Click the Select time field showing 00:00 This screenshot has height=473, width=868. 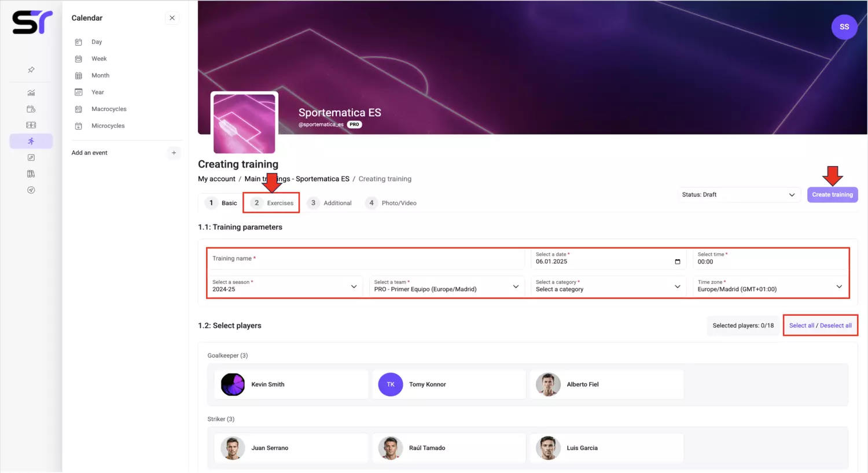tap(770, 258)
